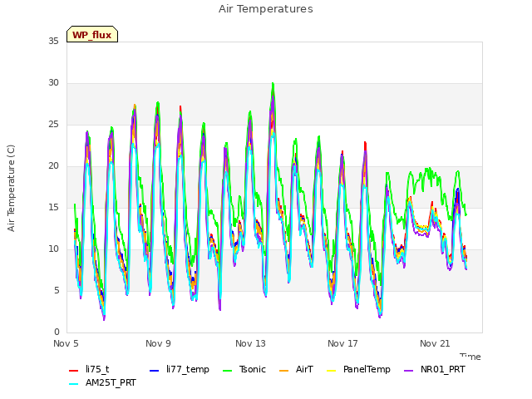Click the cyan AM25T_PRT legend swatch
This screenshot has width=532, height=399.
click(74, 384)
